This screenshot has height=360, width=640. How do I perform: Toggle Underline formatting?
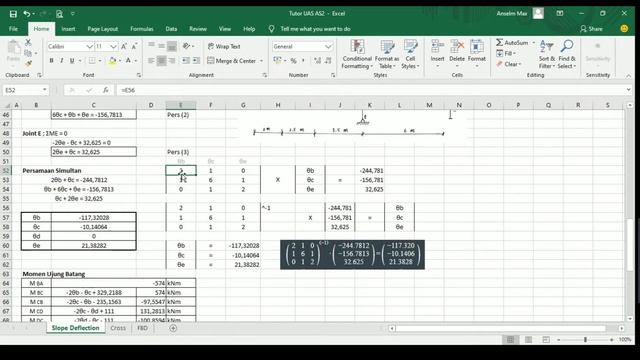coord(72,61)
